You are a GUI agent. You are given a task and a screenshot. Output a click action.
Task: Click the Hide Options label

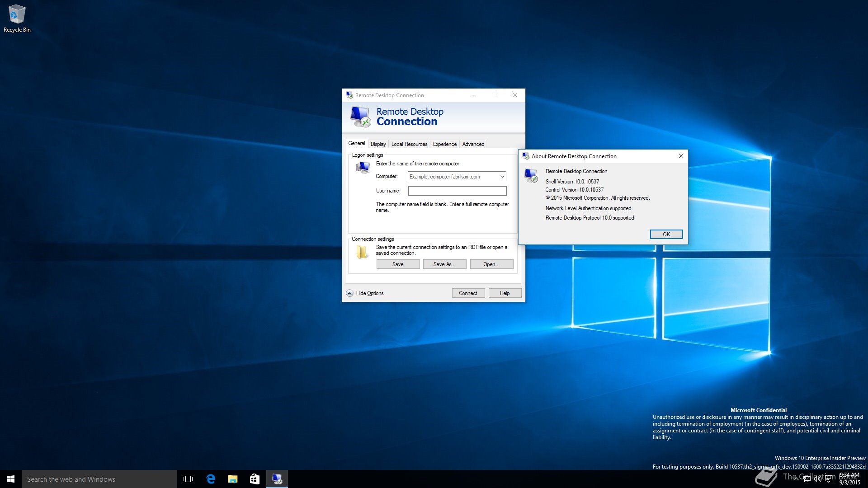369,293
